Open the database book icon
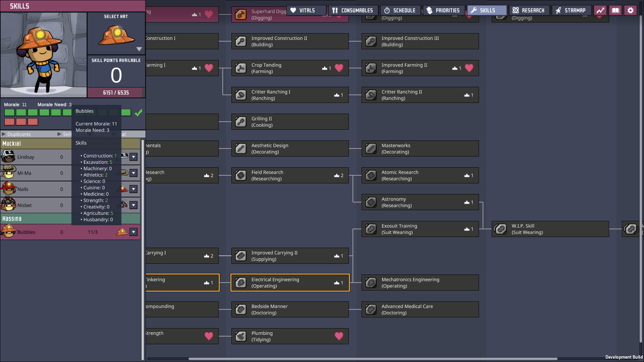Screen dimensions: 644x362 click(x=615, y=10)
